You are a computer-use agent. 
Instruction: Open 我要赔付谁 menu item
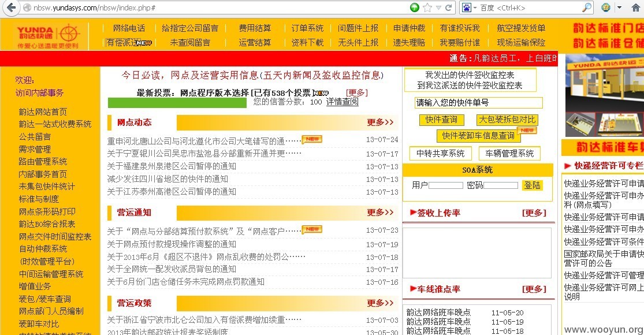(x=460, y=43)
